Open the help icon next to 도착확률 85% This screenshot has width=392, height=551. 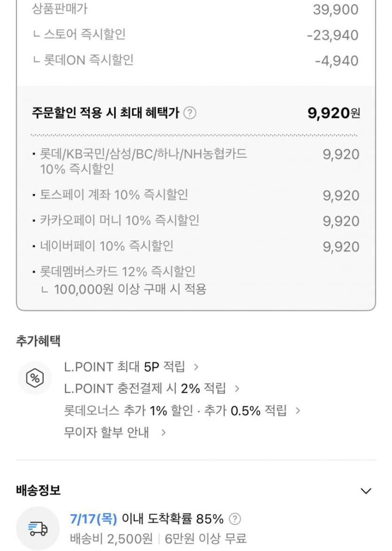(235, 519)
